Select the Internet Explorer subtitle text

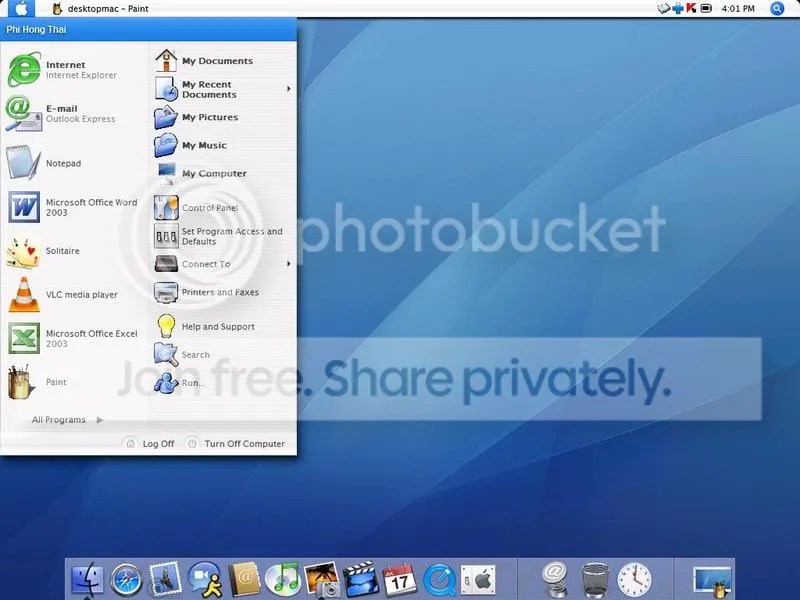click(81, 75)
